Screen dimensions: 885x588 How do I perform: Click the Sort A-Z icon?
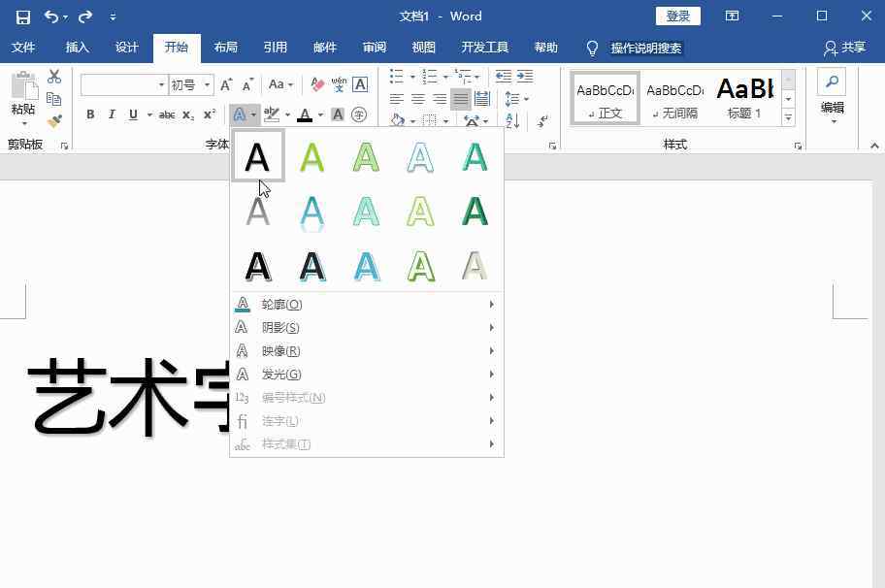click(513, 121)
